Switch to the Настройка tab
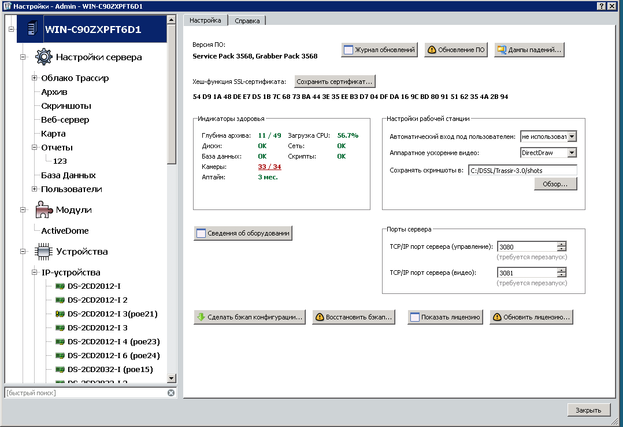This screenshot has height=427, width=623. click(x=205, y=20)
